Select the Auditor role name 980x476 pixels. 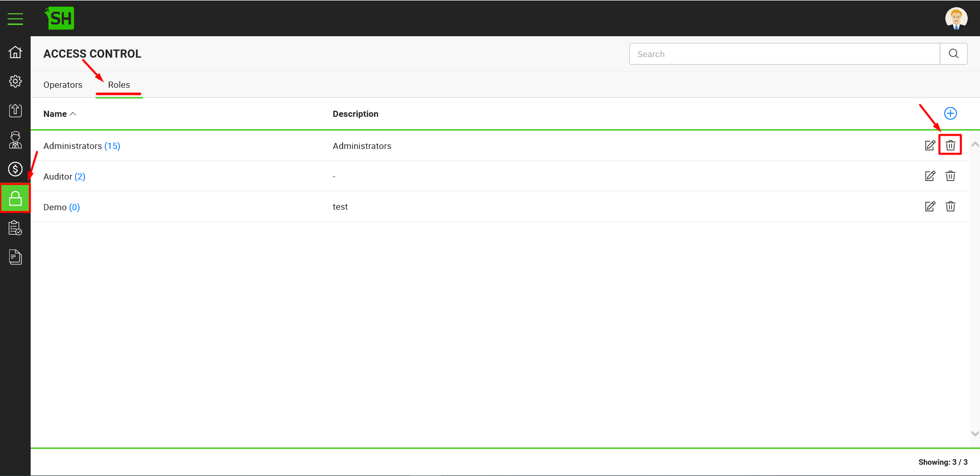pos(58,177)
